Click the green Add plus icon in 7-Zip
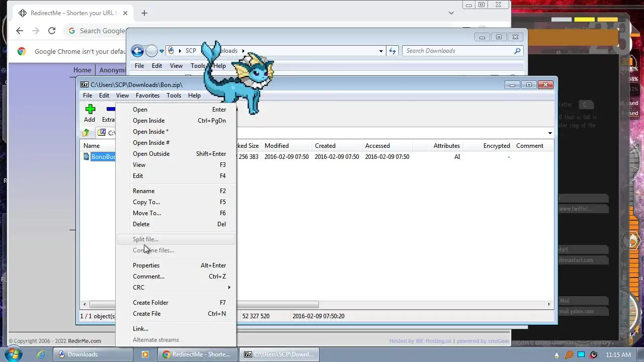The height and width of the screenshot is (362, 644). (x=90, y=109)
